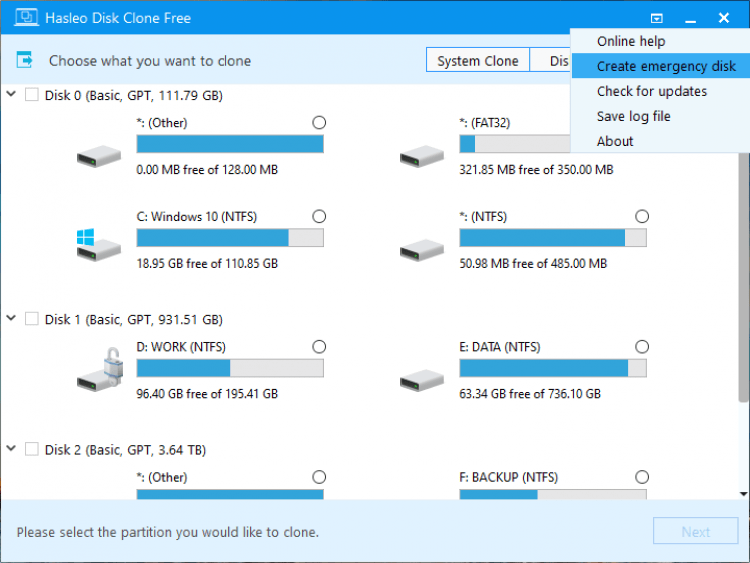
Task: Choose Create emergency disk from menu
Action: point(666,66)
